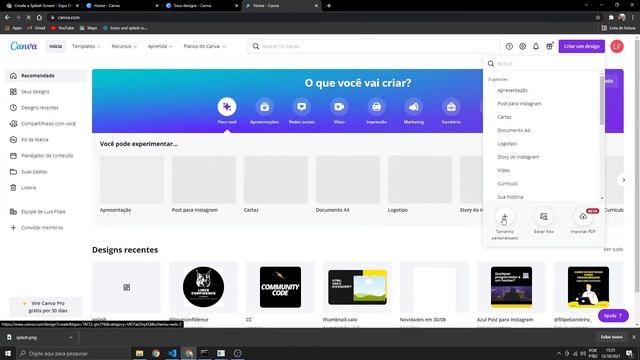Image resolution: width=640 pixels, height=360 pixels.
Task: Click the Editar foto icon
Action: (544, 216)
